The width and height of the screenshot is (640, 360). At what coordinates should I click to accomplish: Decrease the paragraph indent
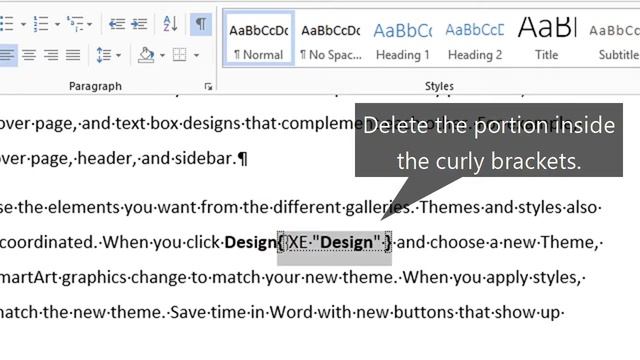tap(117, 24)
